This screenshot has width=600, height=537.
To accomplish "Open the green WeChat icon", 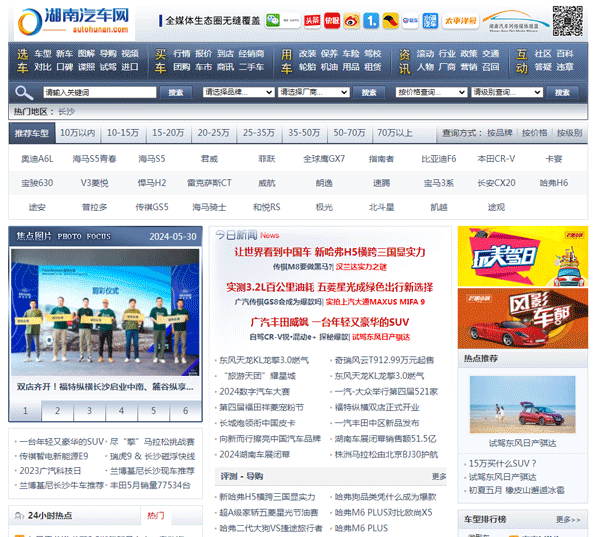I will coord(273,20).
